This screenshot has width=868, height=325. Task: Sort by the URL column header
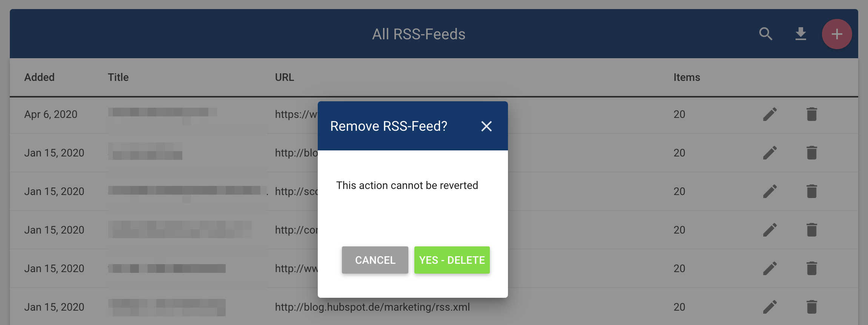tap(285, 77)
